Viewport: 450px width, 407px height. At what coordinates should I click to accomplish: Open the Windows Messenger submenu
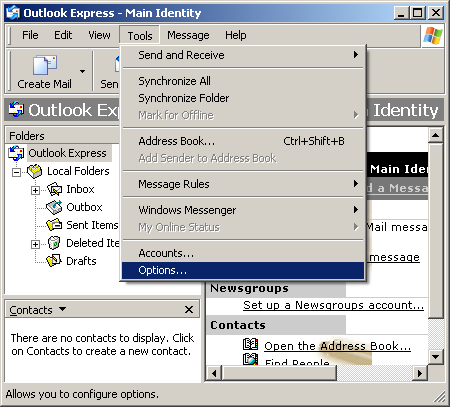point(243,210)
